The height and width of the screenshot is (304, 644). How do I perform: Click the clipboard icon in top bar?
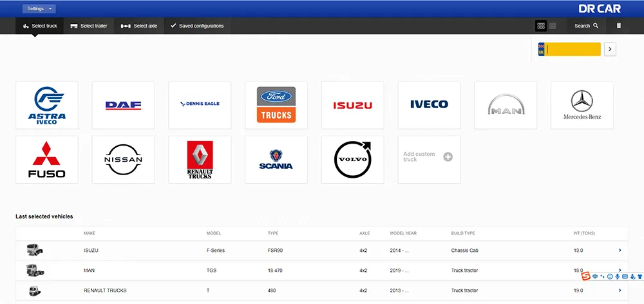pyautogui.click(x=618, y=26)
